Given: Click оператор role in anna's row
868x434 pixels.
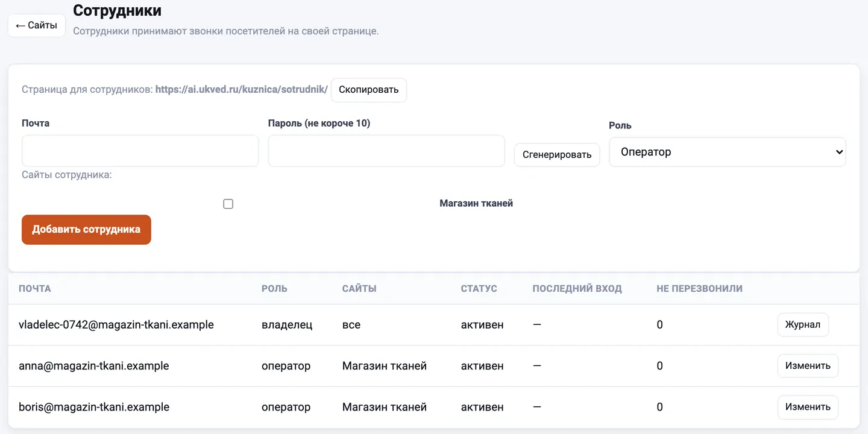Looking at the screenshot, I should 286,366.
